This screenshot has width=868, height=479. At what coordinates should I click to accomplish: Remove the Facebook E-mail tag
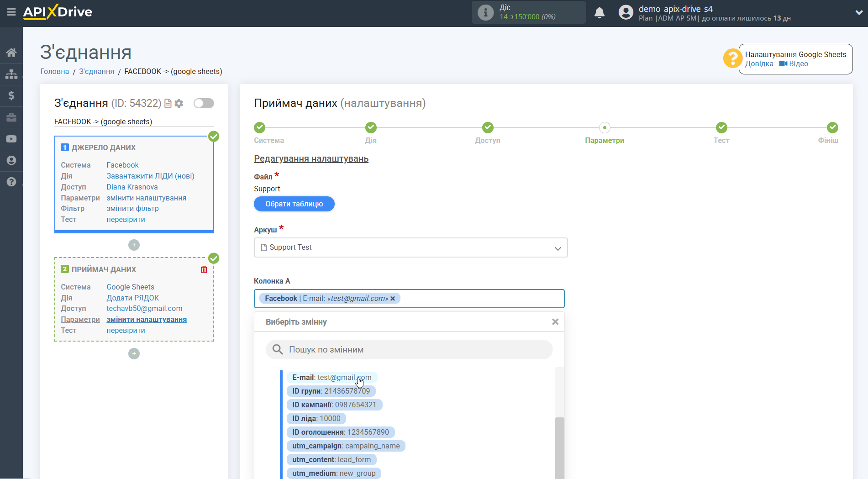393,299
